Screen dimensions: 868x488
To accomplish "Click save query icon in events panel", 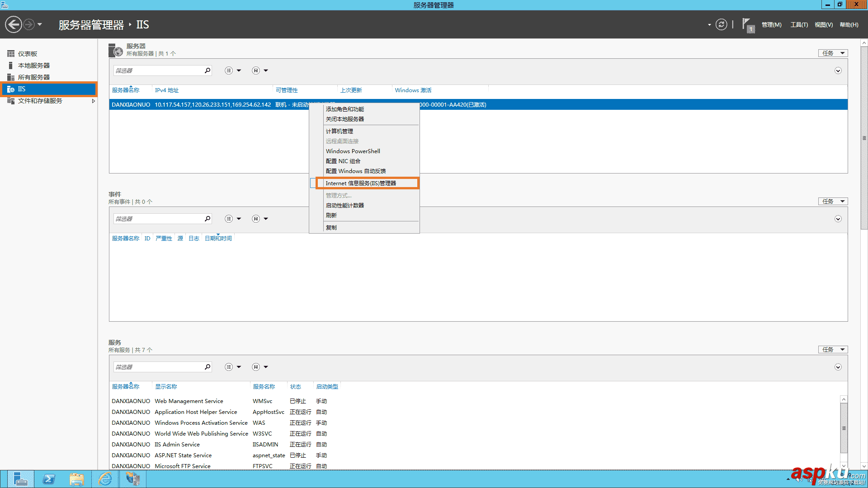I will tap(256, 219).
